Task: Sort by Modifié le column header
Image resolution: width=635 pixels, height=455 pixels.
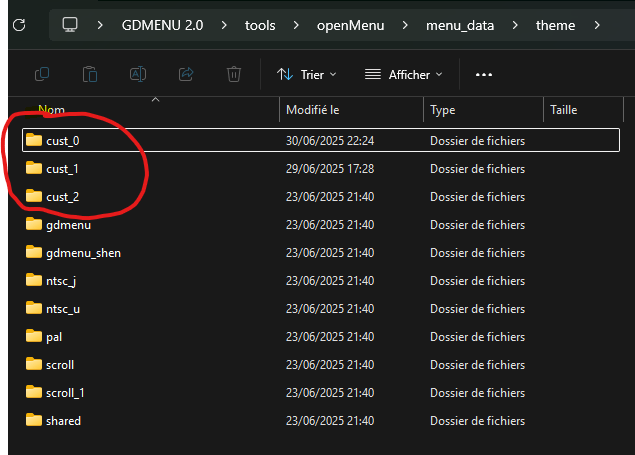Action: [313, 110]
